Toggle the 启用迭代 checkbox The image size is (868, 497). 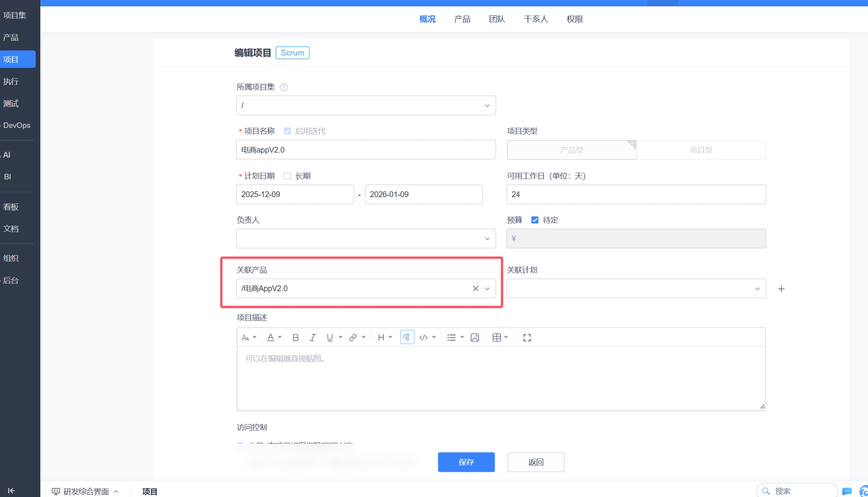[287, 131]
